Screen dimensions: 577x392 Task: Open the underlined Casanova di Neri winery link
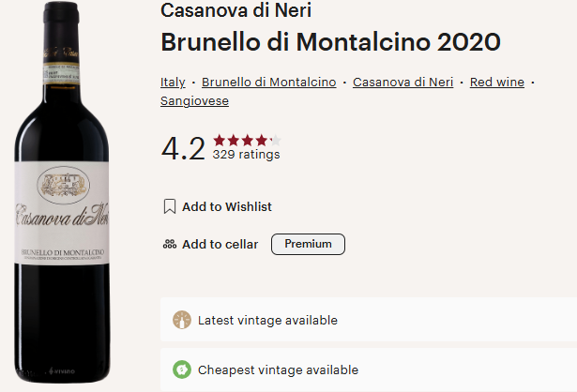click(x=402, y=83)
